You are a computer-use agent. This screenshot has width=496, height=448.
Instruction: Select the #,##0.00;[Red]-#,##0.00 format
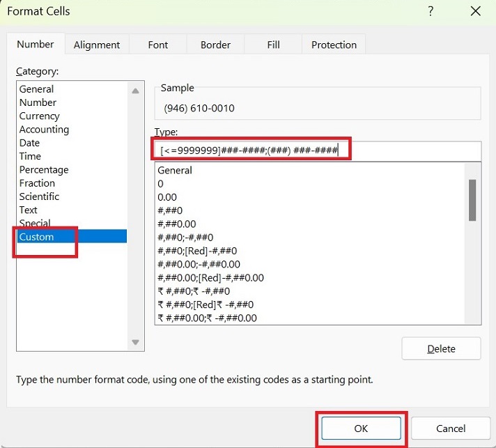coord(211,278)
